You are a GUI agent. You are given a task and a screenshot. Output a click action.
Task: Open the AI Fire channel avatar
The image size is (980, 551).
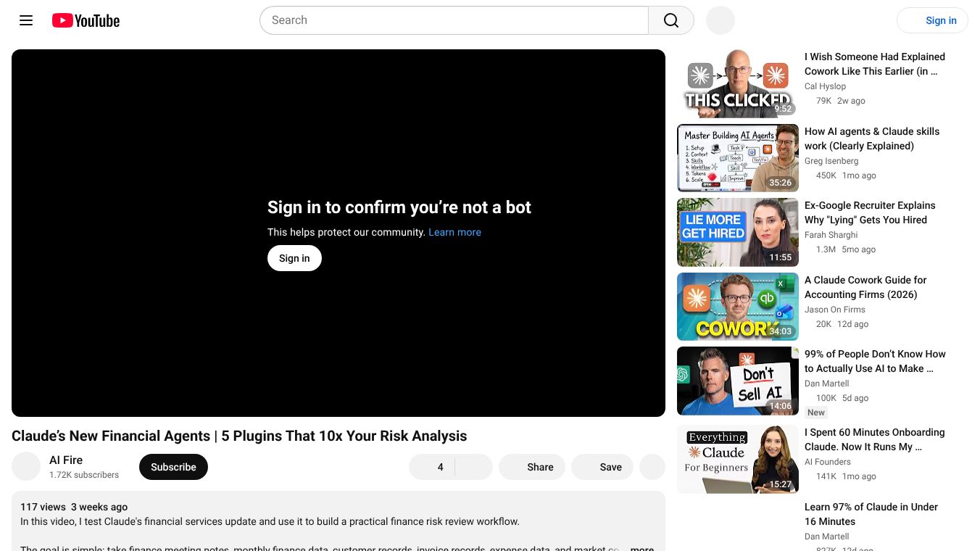click(26, 466)
